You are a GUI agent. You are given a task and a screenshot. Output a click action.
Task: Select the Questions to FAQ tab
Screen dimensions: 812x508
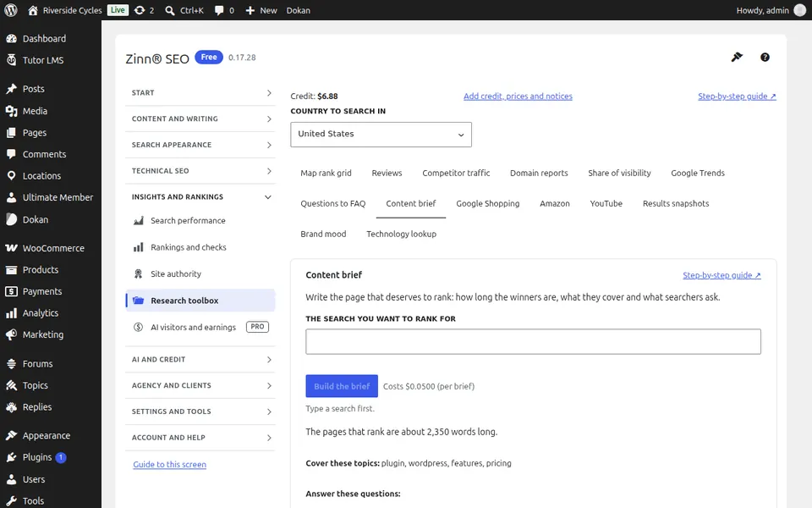(333, 204)
